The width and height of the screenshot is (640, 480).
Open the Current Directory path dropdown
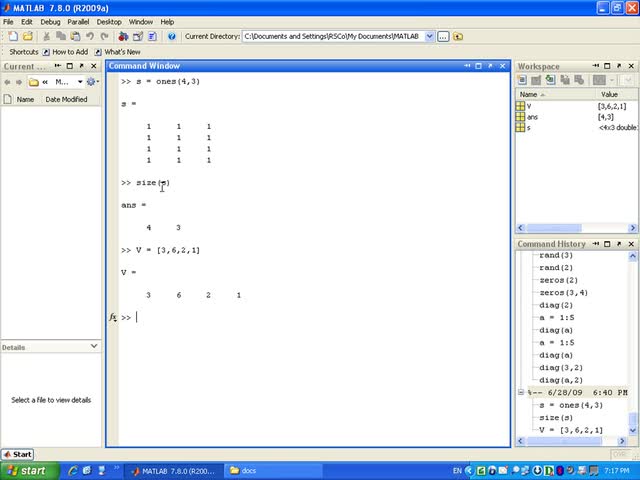429,36
